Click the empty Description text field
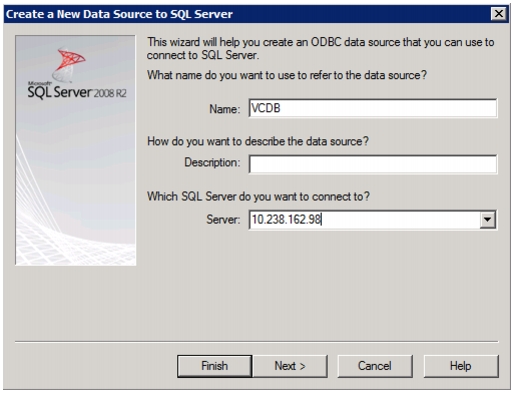Viewport: 513px width, 410px height. coord(373,164)
